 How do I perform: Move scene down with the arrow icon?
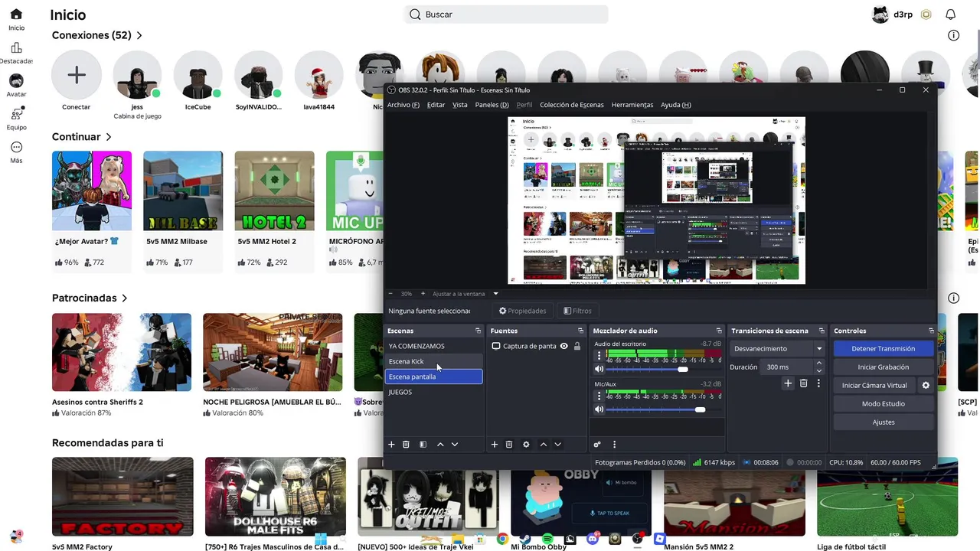[455, 445]
